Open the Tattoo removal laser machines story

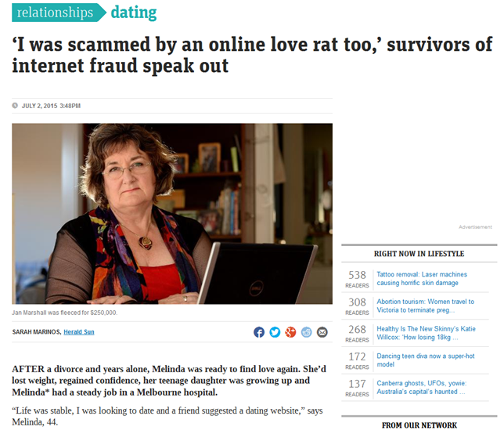pos(422,279)
